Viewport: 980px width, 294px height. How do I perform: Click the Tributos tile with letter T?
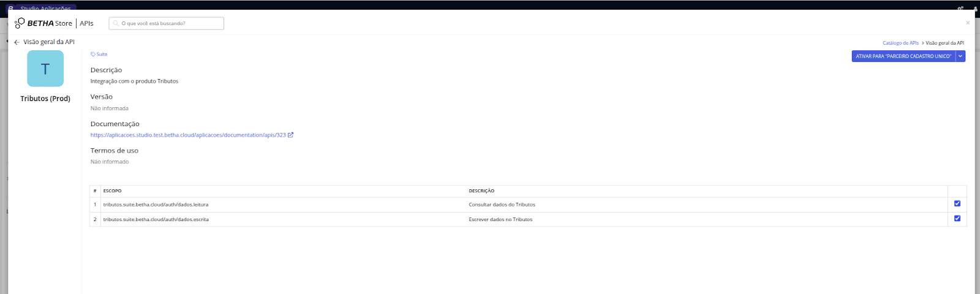[45, 69]
